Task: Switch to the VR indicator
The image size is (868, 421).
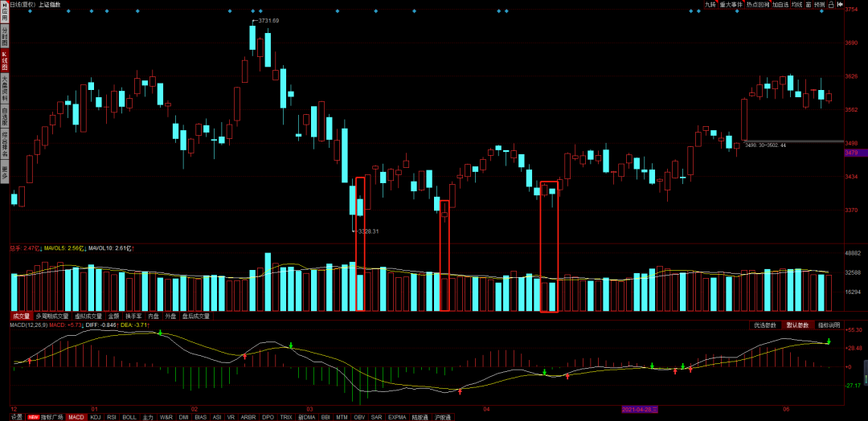Action: point(231,417)
